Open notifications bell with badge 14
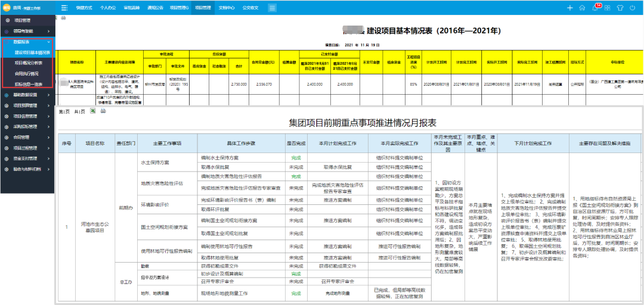 click(596, 8)
